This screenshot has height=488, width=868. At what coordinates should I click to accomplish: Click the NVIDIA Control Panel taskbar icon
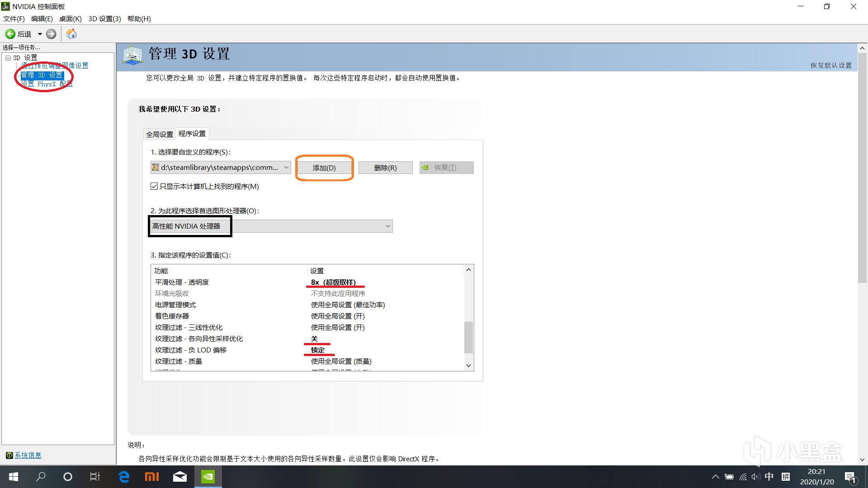coord(208,477)
